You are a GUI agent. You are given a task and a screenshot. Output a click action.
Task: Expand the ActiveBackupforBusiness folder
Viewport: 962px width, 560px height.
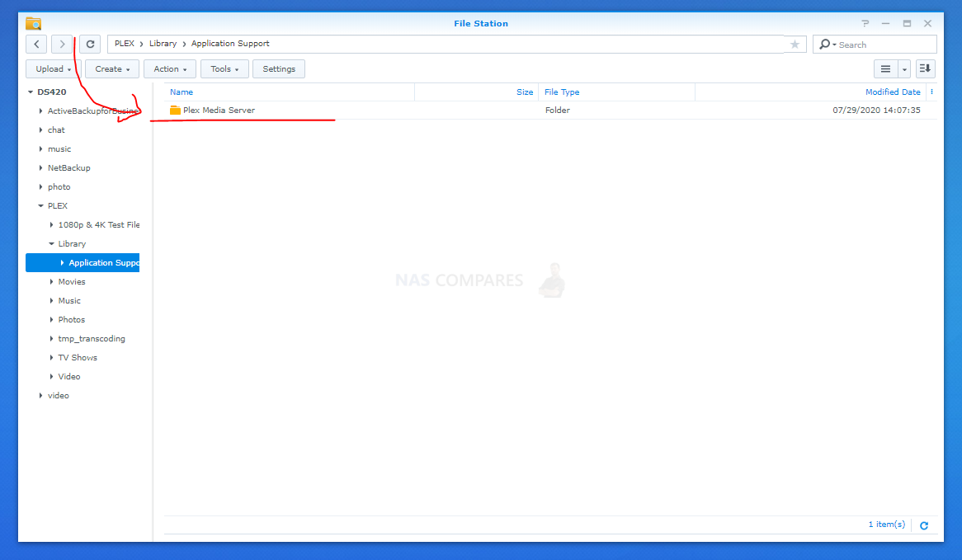(40, 111)
